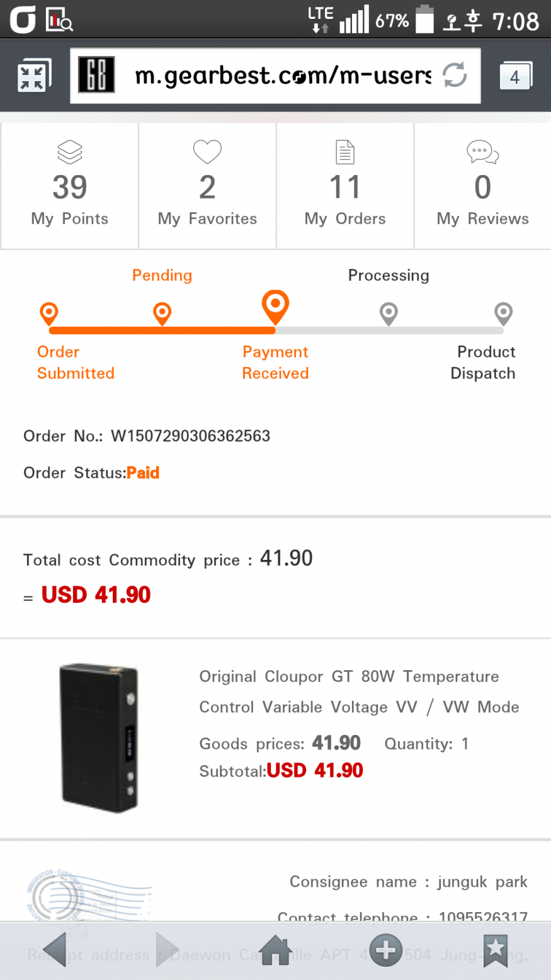This screenshot has height=980, width=551.
Task: Tap the Cloupor GT 80W product image
Action: [x=99, y=738]
